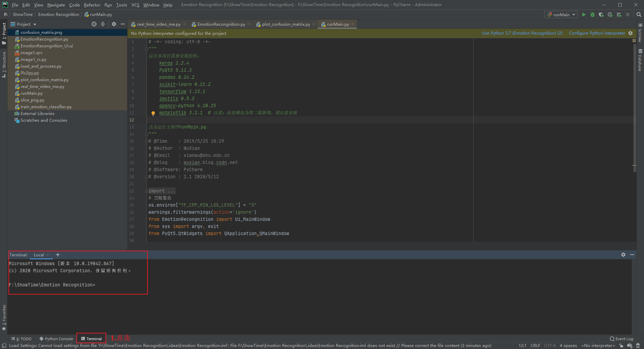Click the intention light bulb on line 11
Viewport: 644px width, 349px height.
(x=153, y=113)
